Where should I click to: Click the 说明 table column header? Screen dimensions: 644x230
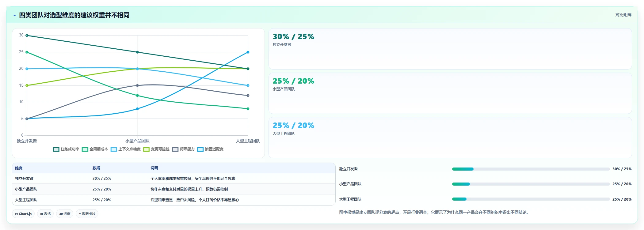(154, 168)
